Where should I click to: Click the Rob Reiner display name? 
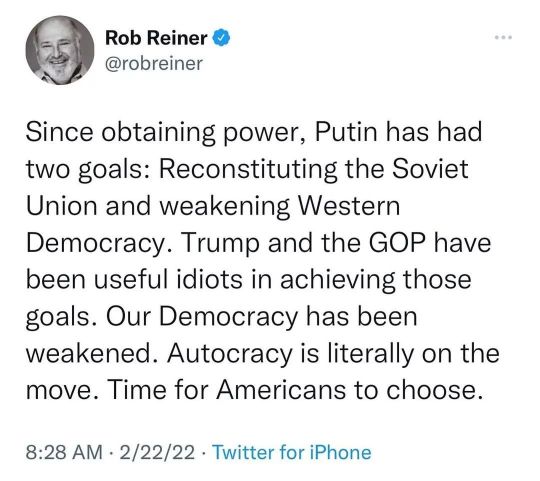[156, 38]
